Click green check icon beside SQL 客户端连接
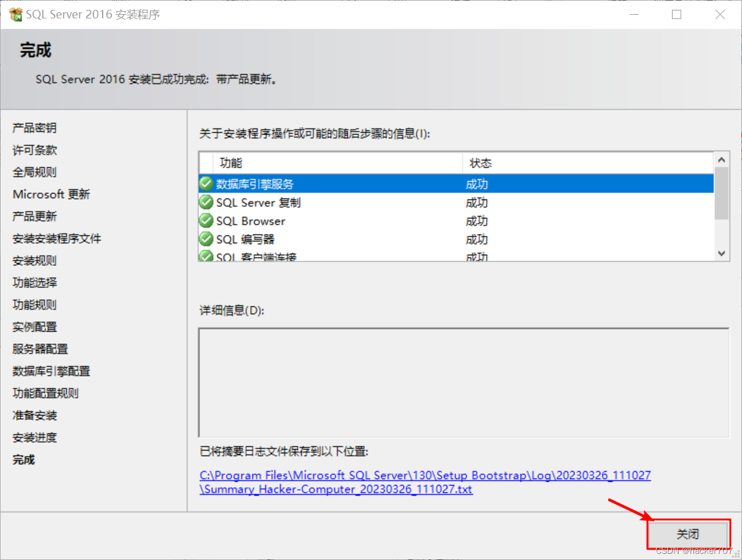Image resolution: width=742 pixels, height=560 pixels. [x=206, y=255]
